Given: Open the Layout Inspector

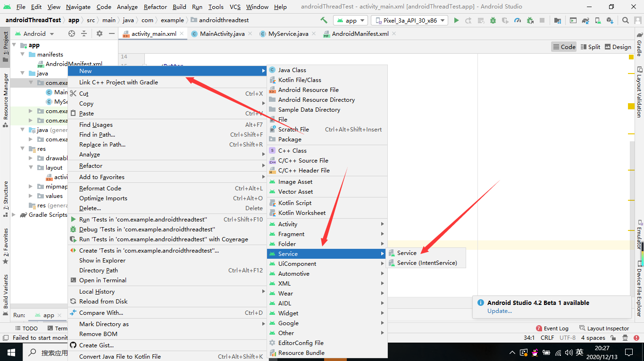Looking at the screenshot, I should click(604, 328).
